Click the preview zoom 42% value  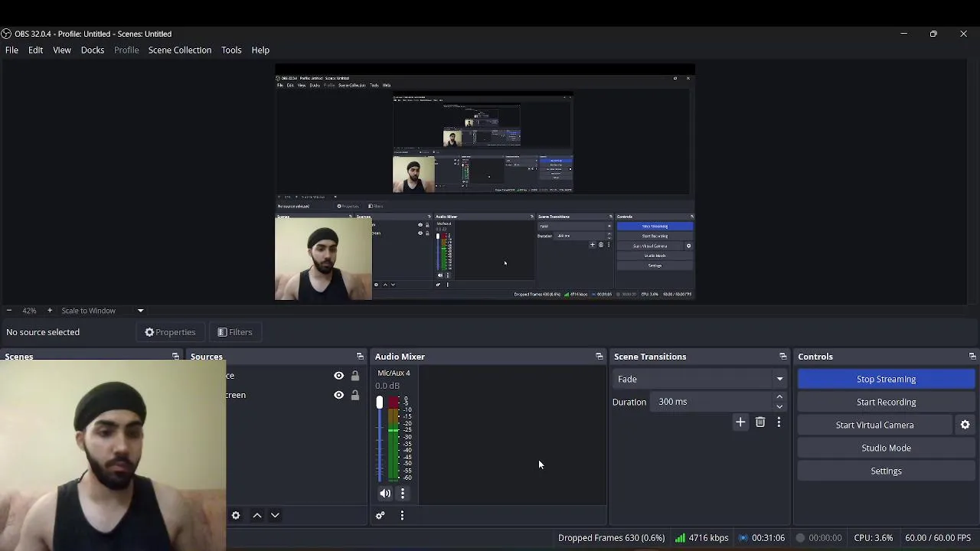(x=29, y=311)
